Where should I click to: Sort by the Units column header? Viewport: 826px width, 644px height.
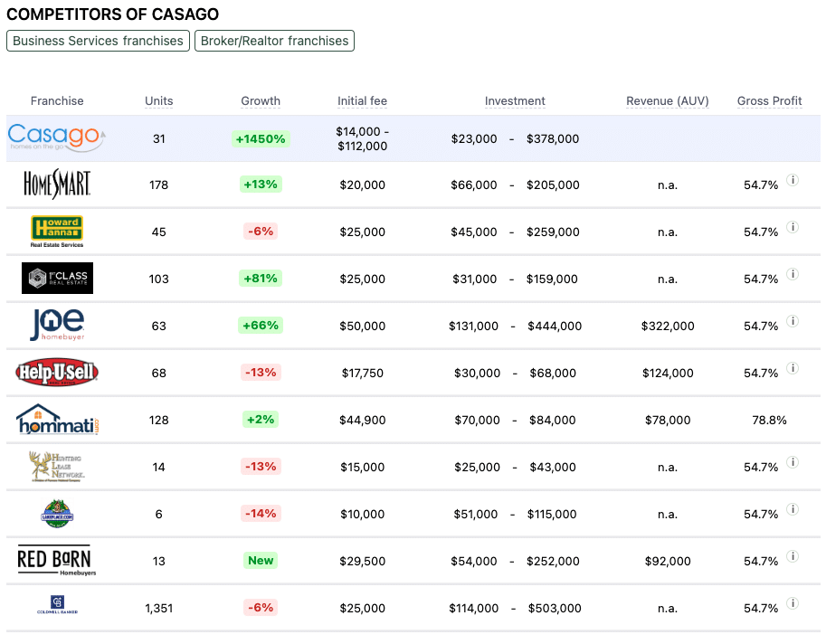tap(158, 100)
